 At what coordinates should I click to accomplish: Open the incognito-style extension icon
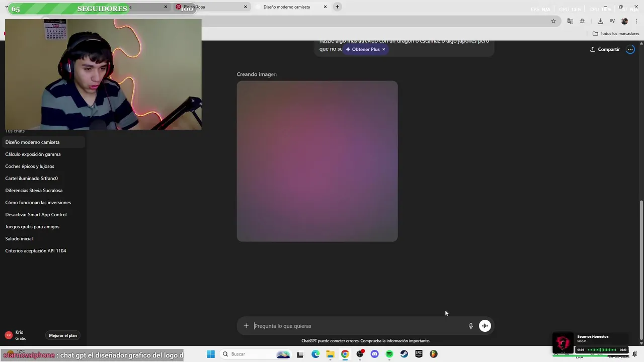coord(582,21)
